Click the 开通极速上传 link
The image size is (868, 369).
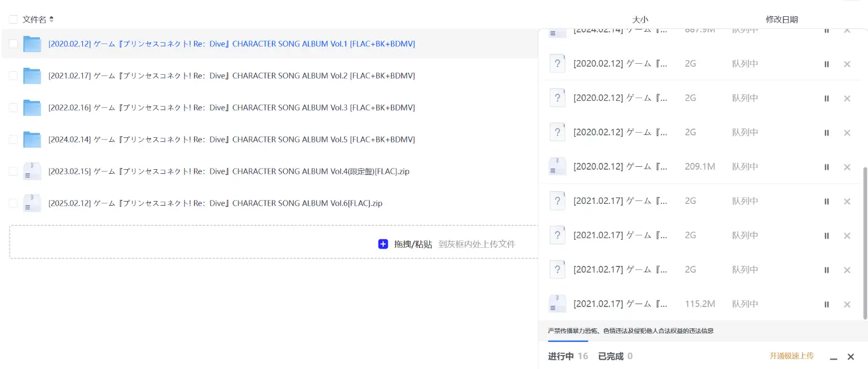click(792, 356)
